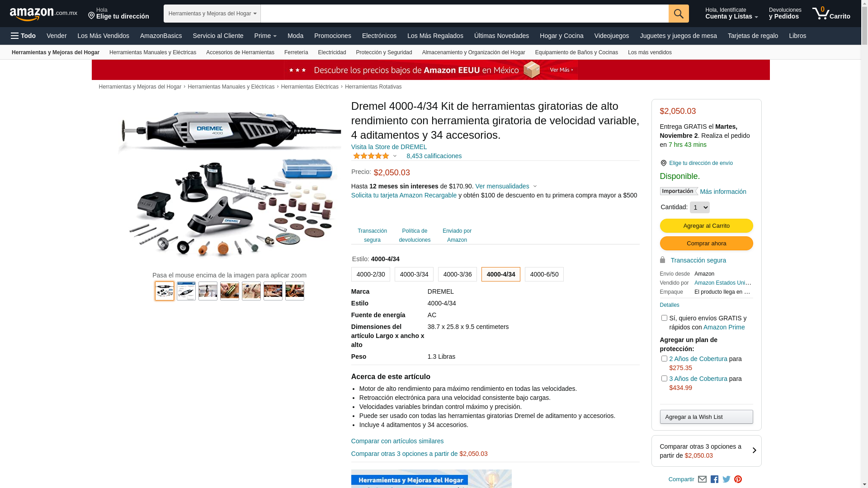Select the 3-year coverage plan checkbox
The height and width of the screenshot is (488, 868).
pos(664,379)
